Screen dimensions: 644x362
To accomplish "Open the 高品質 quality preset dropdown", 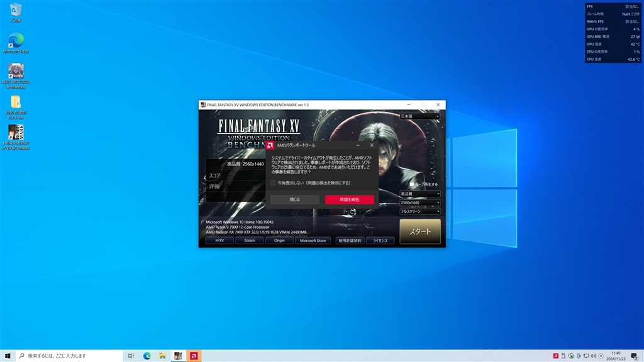I will pos(419,194).
